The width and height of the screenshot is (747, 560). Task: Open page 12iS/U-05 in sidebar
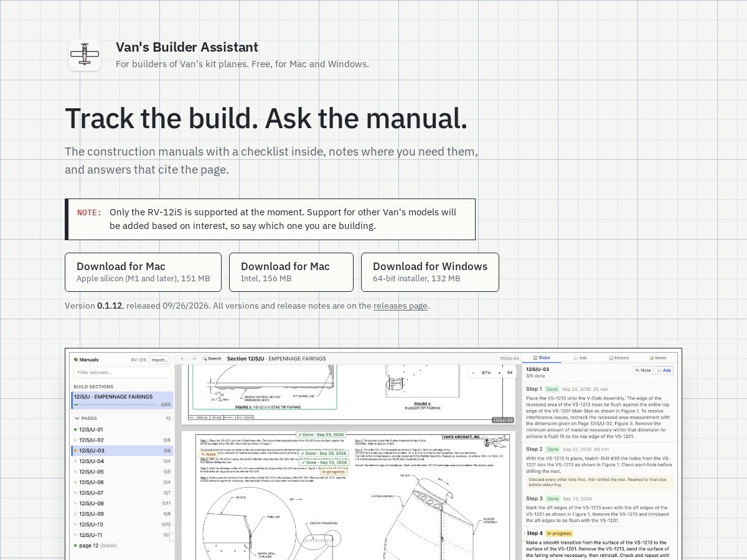122,472
